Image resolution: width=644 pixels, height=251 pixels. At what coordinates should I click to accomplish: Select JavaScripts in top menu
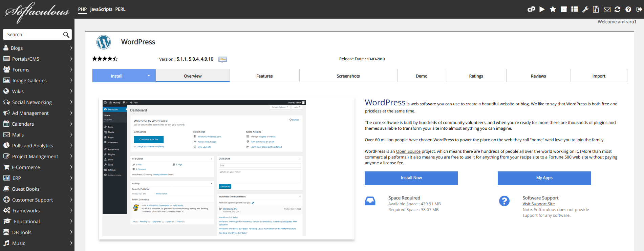pyautogui.click(x=101, y=9)
